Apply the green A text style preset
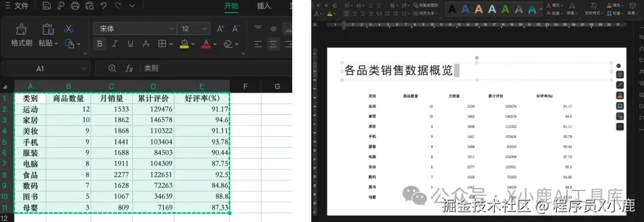644x222 pixels. pos(505,9)
